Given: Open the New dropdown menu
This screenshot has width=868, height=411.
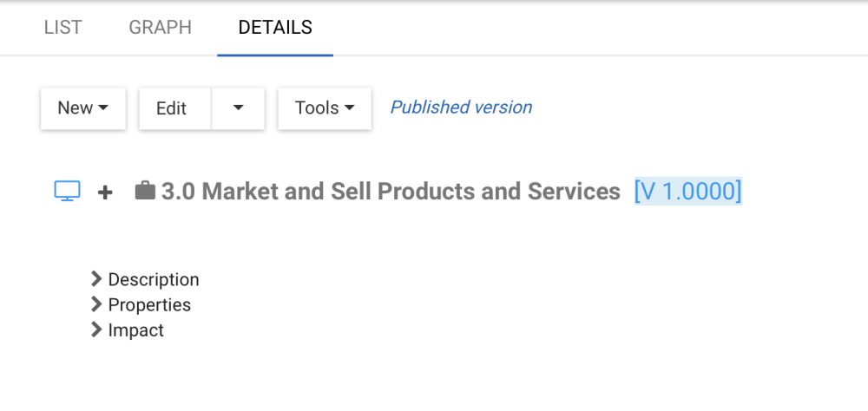Looking at the screenshot, I should tap(83, 108).
